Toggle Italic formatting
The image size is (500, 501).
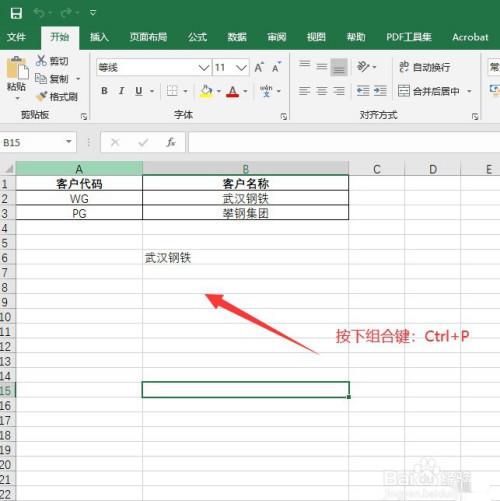coord(122,91)
